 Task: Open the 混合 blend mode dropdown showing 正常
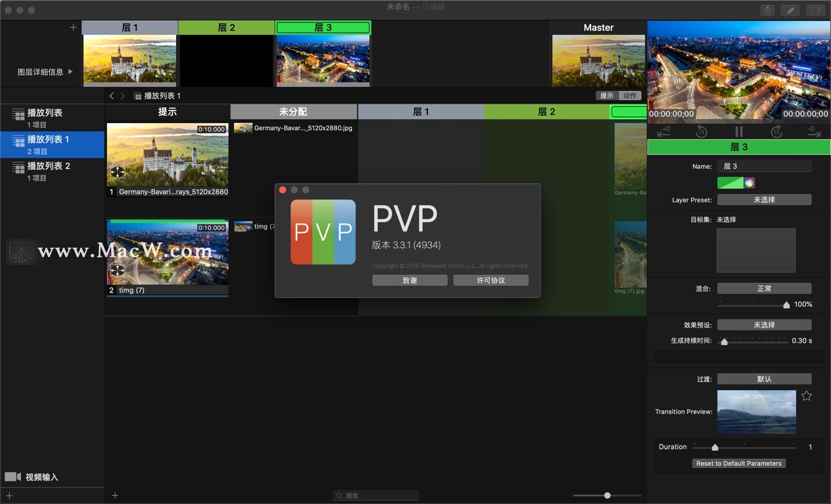[764, 288]
